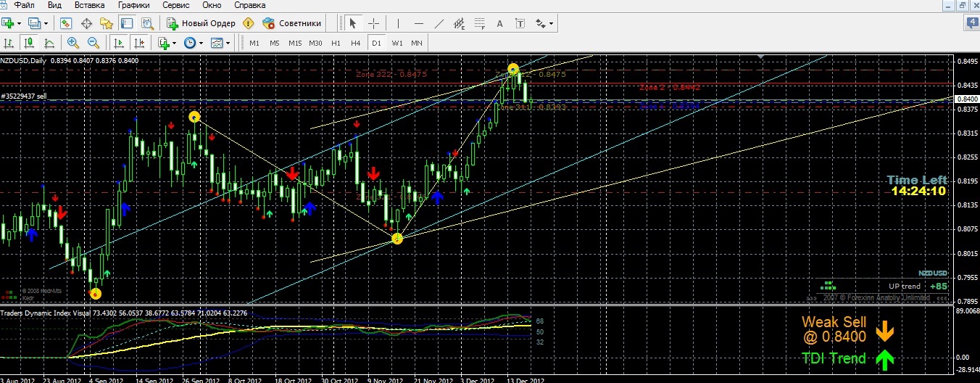Screen dimensions: 980x383
Task: Switch chart to candlesticks type
Action: pyautogui.click(x=30, y=43)
